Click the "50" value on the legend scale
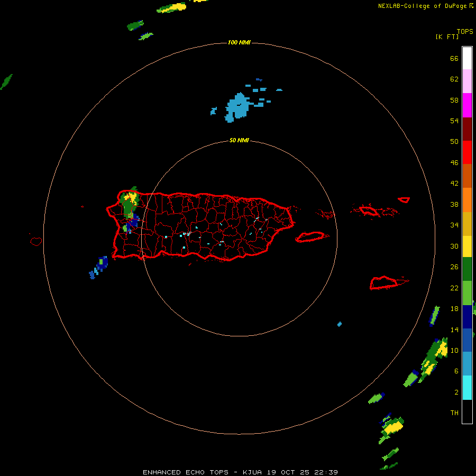 pos(454,142)
